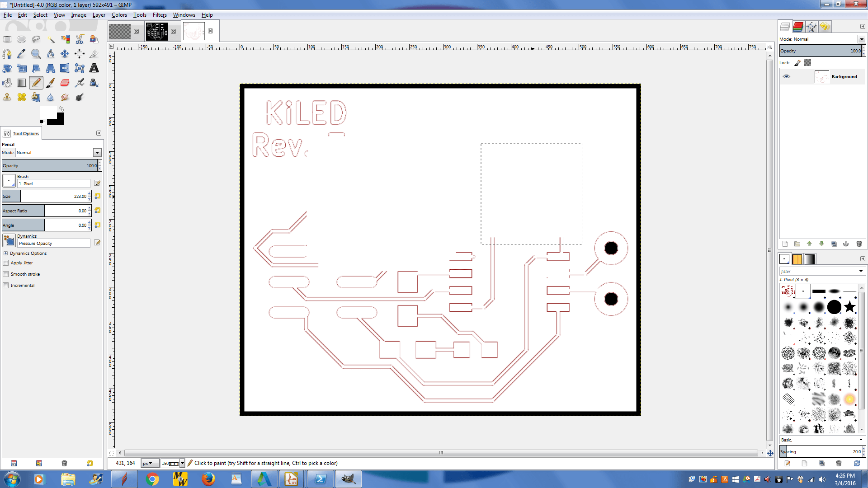Open the Colors menu
Screen dimensions: 868x488
pos(119,15)
